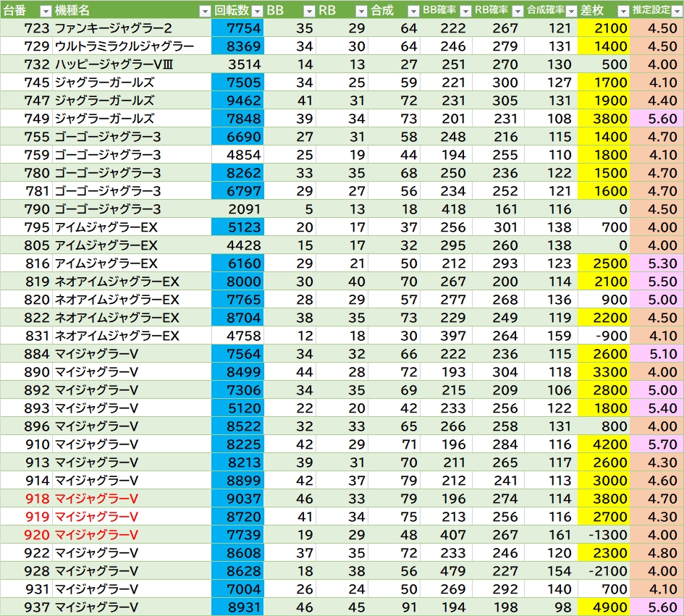Open the 台番 column filter dropdown
This screenshot has width=684, height=616.
tap(45, 11)
